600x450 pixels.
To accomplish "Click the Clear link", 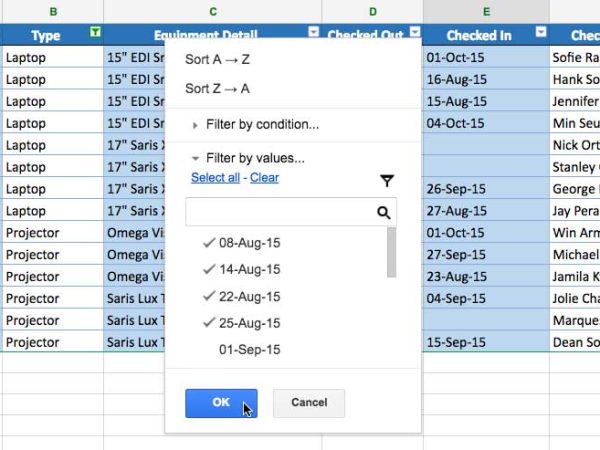I will [264, 178].
